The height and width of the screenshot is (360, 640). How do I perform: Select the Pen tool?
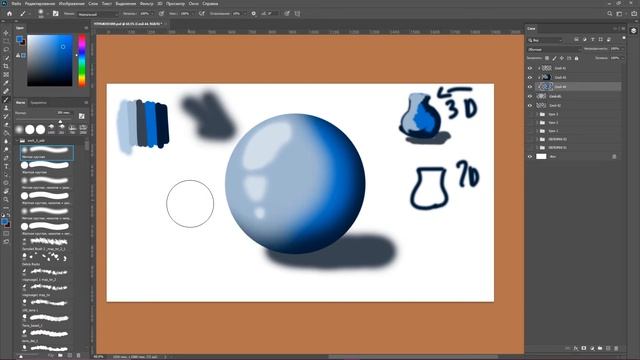6,158
